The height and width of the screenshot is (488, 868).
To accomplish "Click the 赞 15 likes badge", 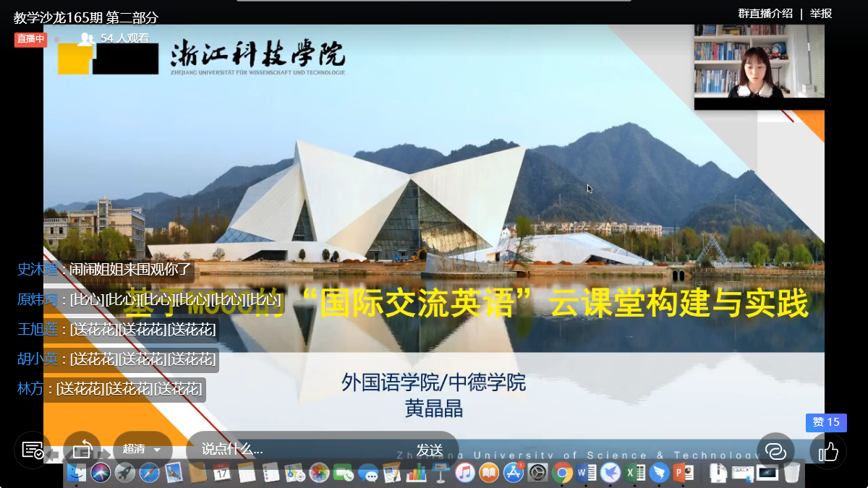I will tap(826, 422).
